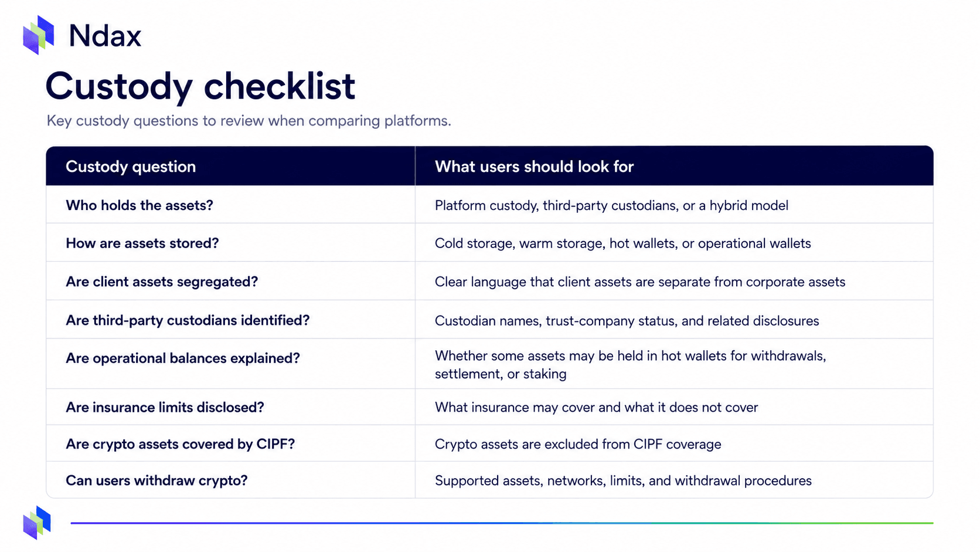This screenshot has height=552, width=980.
Task: Select the Custody checklist heading
Action: pyautogui.click(x=200, y=86)
